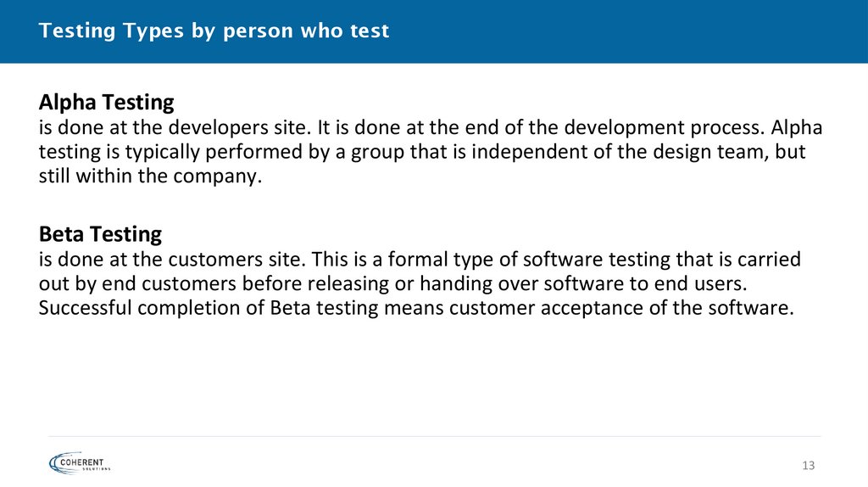This screenshot has height=487, width=868.
Task: Select the "Beta Testing" bold heading
Action: pos(100,233)
